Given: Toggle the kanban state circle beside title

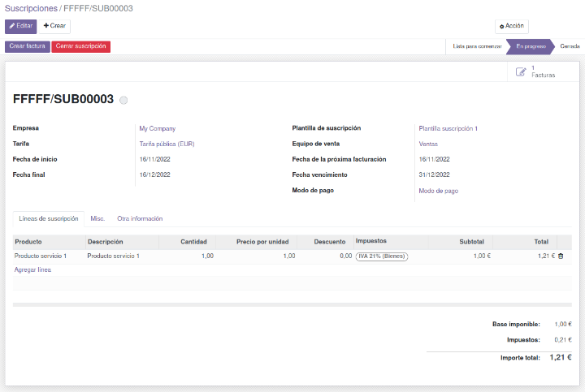Looking at the screenshot, I should [x=123, y=101].
